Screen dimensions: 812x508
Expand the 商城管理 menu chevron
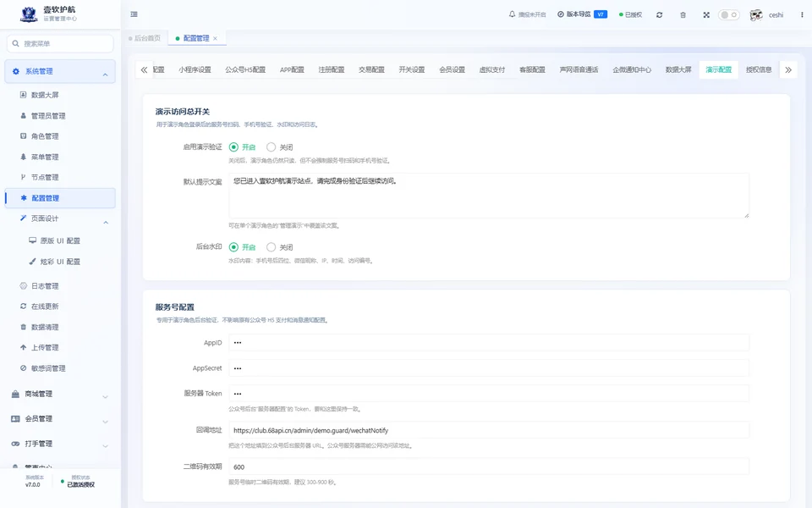click(x=105, y=397)
